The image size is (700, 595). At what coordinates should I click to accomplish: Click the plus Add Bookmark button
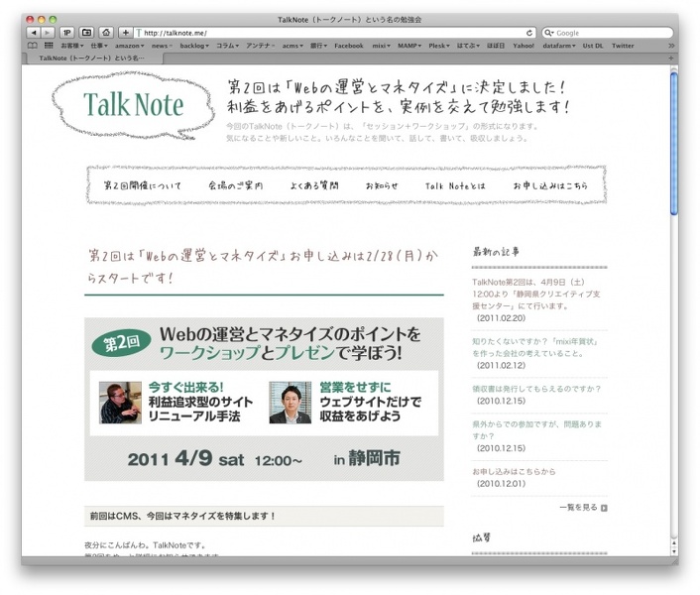coord(126,33)
